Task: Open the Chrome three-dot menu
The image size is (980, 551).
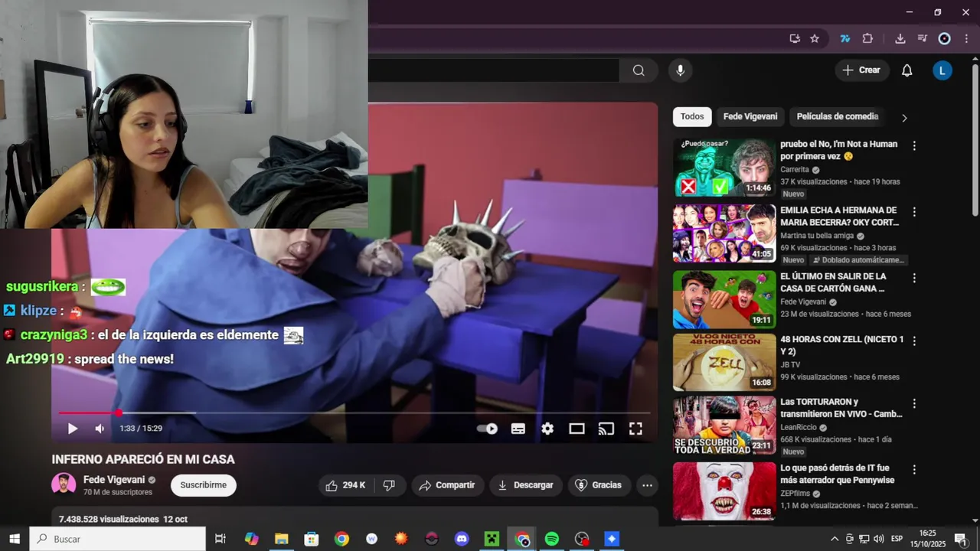Action: coord(967,38)
